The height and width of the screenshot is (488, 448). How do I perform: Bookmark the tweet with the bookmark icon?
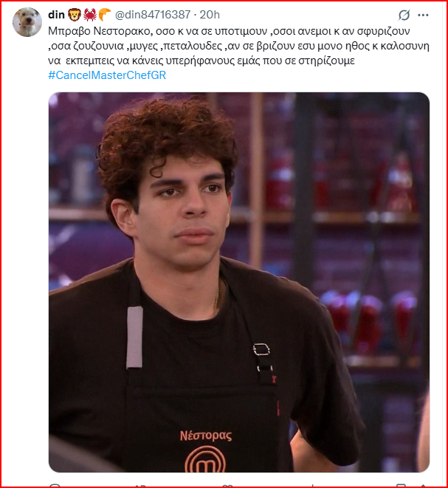[x=401, y=486]
